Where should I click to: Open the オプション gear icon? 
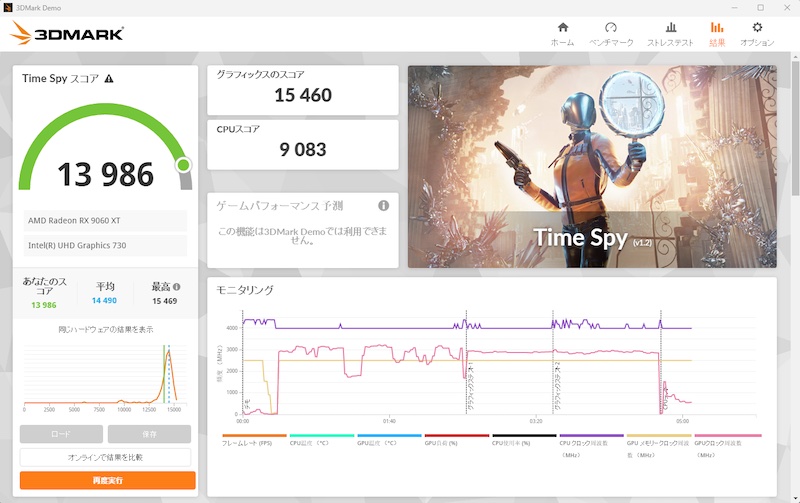[x=757, y=28]
